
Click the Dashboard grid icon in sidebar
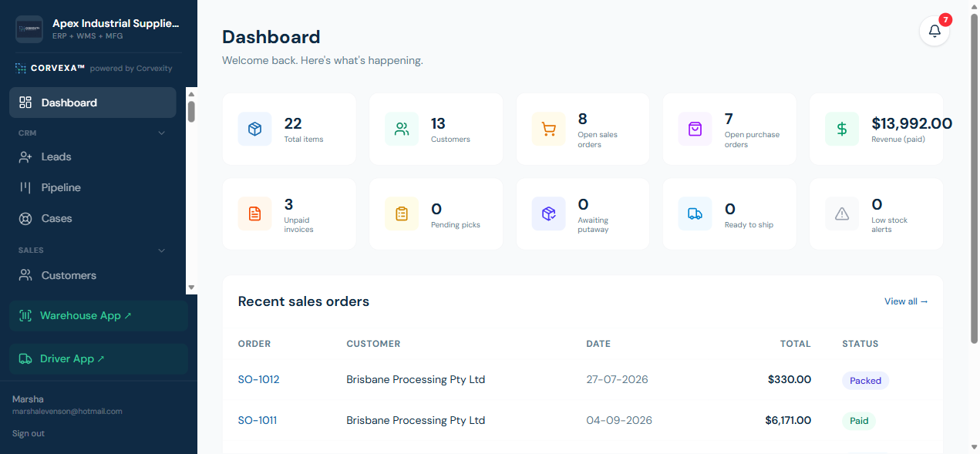[25, 103]
